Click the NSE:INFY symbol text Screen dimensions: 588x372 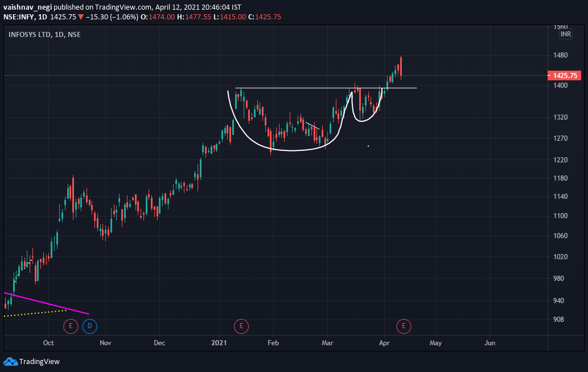19,17
